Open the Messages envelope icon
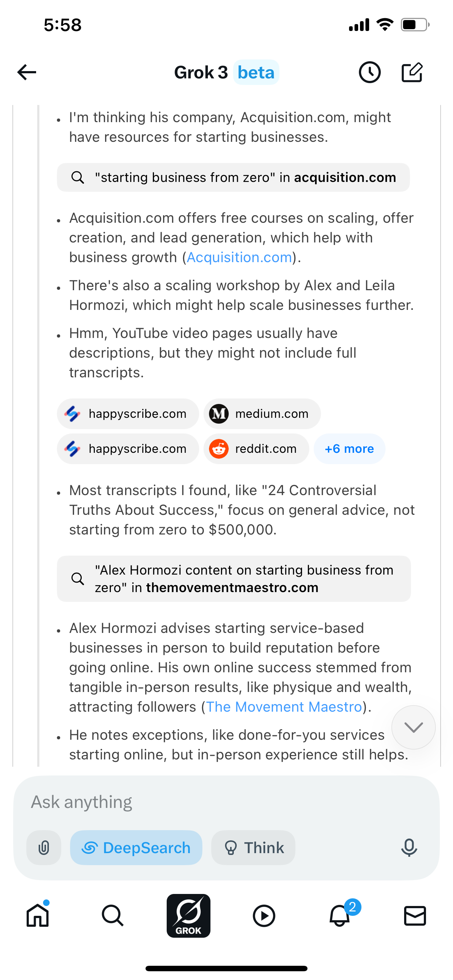The width and height of the screenshot is (453, 980). pos(415,915)
